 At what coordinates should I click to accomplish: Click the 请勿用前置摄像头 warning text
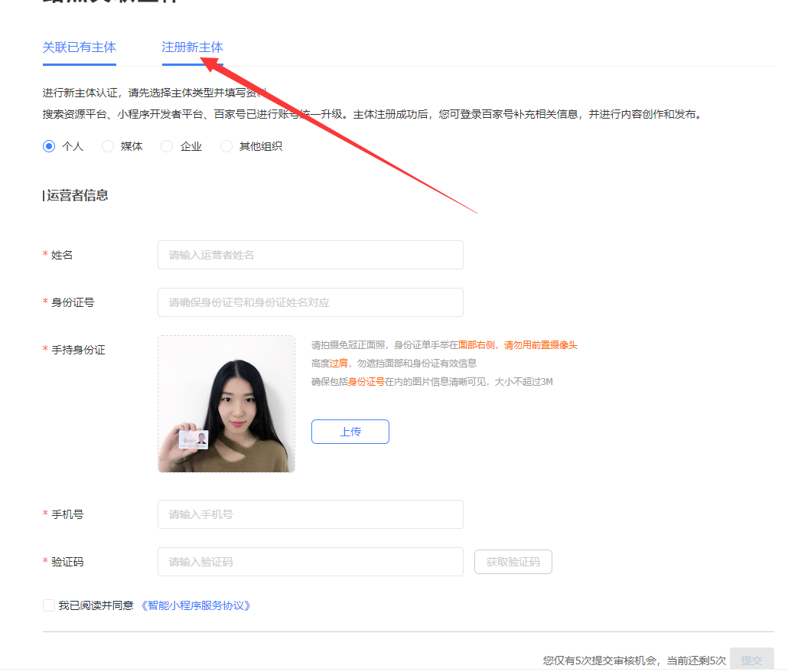tap(541, 345)
